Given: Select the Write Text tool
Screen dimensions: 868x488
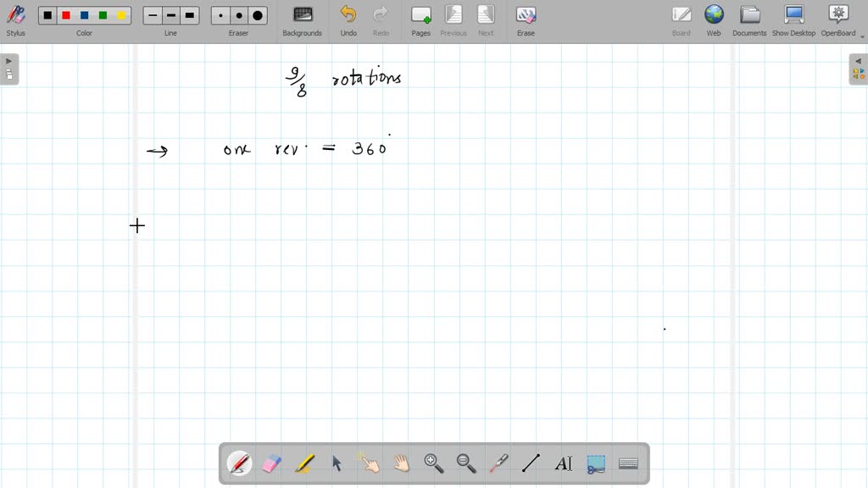Looking at the screenshot, I should click(x=563, y=463).
